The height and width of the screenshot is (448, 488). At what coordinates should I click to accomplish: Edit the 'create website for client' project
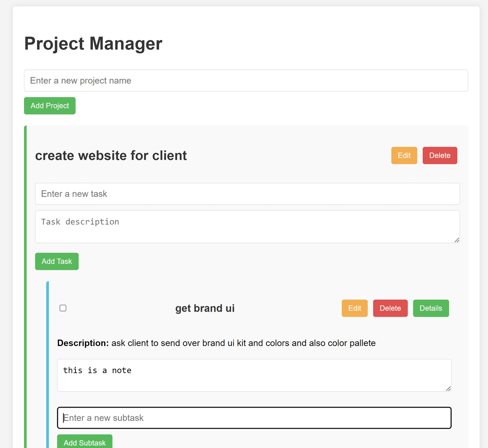[404, 155]
